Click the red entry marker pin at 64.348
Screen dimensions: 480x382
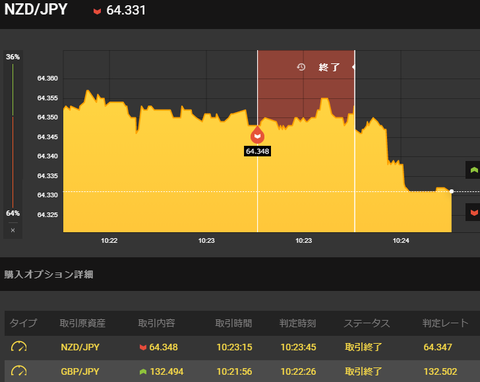click(x=257, y=135)
